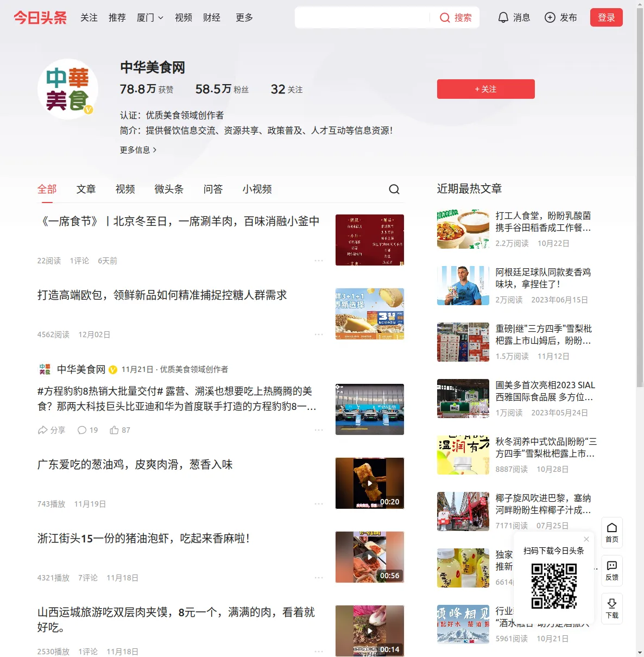Open hot article 圃美多首次亮相2023 SIAL
Image resolution: width=644 pixels, height=657 pixels.
546,391
